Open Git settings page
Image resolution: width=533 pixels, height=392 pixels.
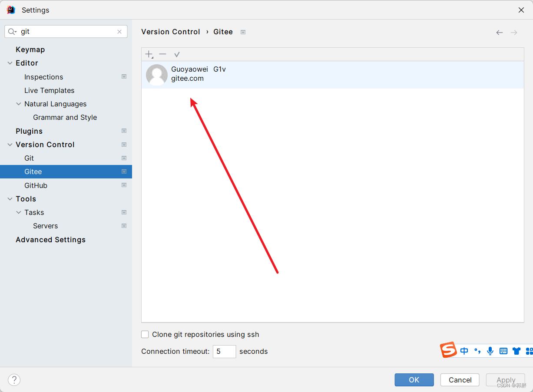click(x=29, y=158)
